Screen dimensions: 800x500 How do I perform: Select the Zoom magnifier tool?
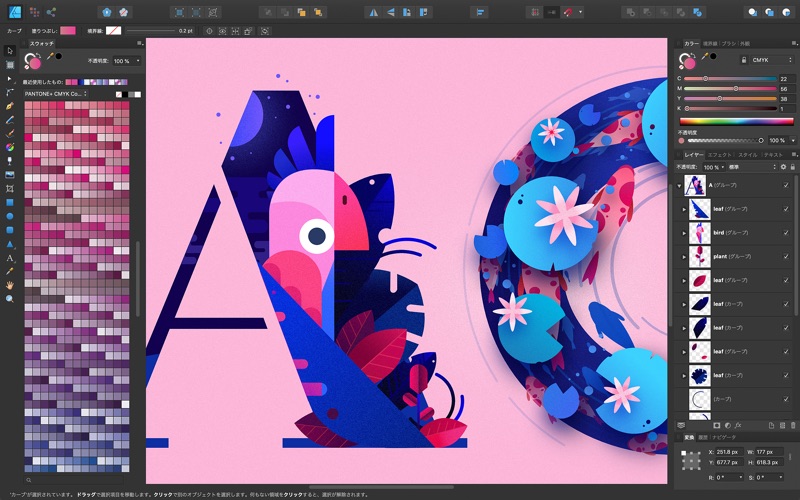[x=10, y=299]
